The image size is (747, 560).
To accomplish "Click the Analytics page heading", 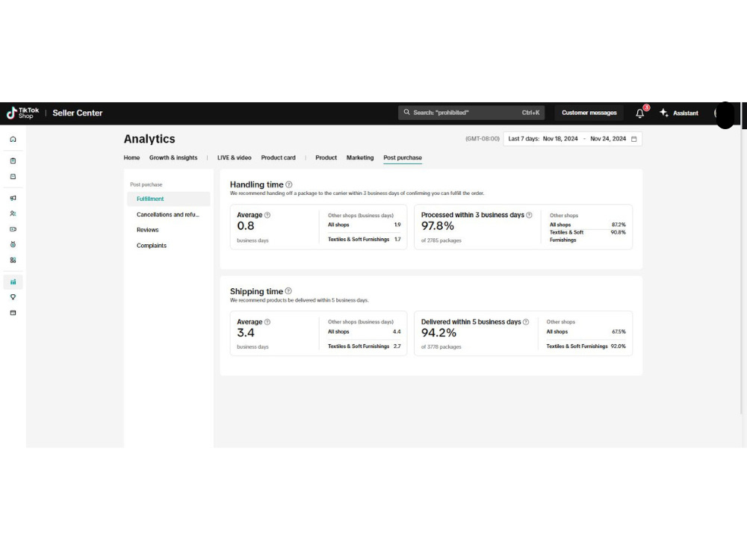I will tap(149, 139).
